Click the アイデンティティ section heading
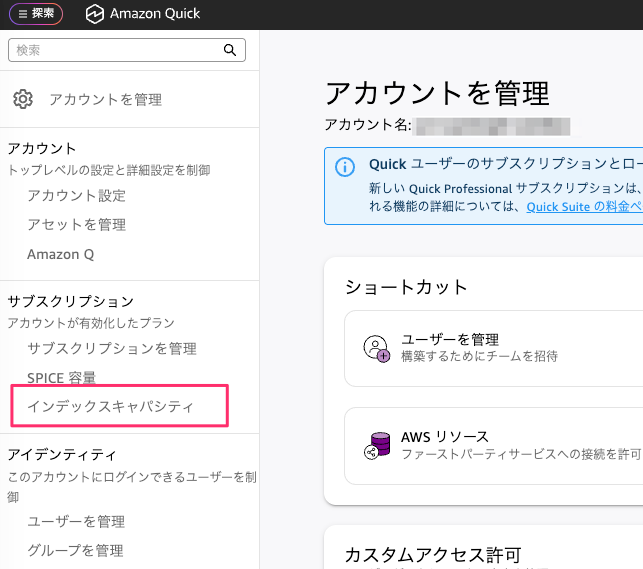This screenshot has height=569, width=643. coord(62,455)
